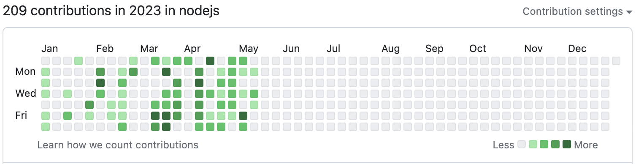Click the lone cell in the final December column
This screenshot has height=164, width=644.
click(x=616, y=61)
